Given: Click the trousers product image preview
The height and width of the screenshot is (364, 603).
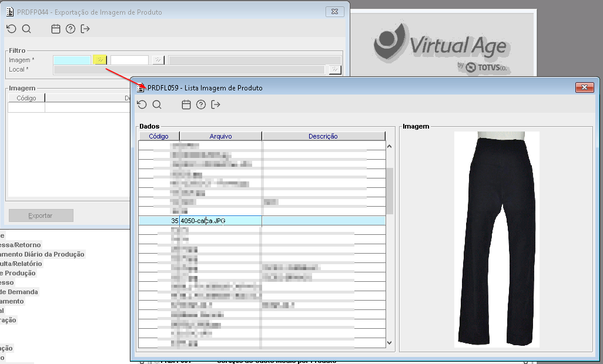Looking at the screenshot, I should click(497, 239).
